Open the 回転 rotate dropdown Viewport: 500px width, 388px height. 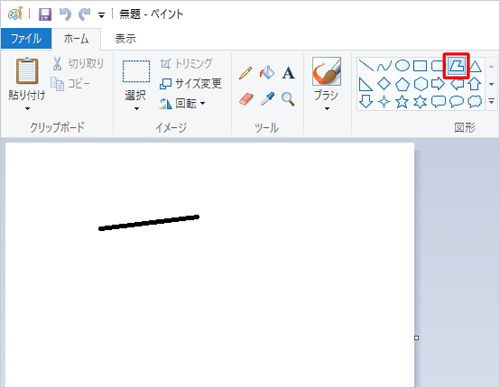coord(182,103)
